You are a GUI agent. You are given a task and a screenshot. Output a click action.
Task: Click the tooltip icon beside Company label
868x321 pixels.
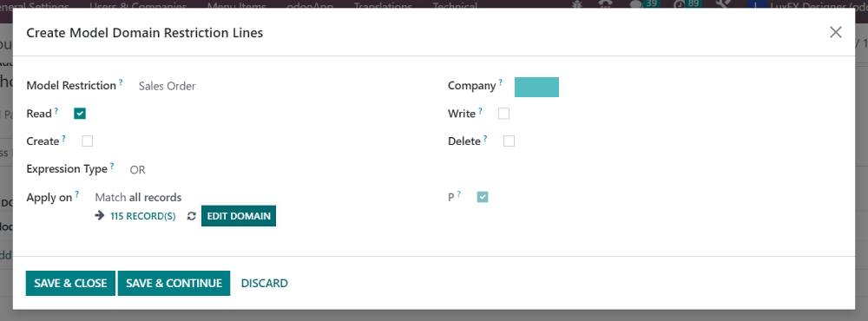pyautogui.click(x=501, y=82)
